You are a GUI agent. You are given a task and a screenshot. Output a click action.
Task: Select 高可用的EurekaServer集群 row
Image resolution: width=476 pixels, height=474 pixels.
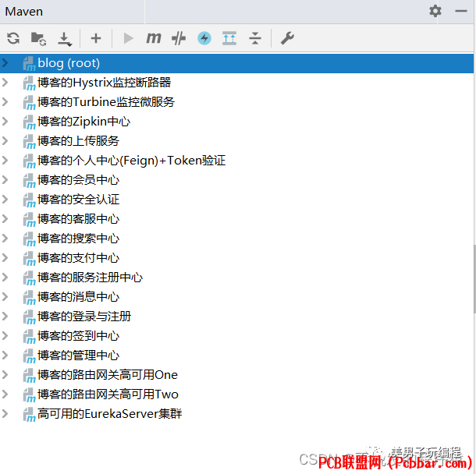(236, 414)
